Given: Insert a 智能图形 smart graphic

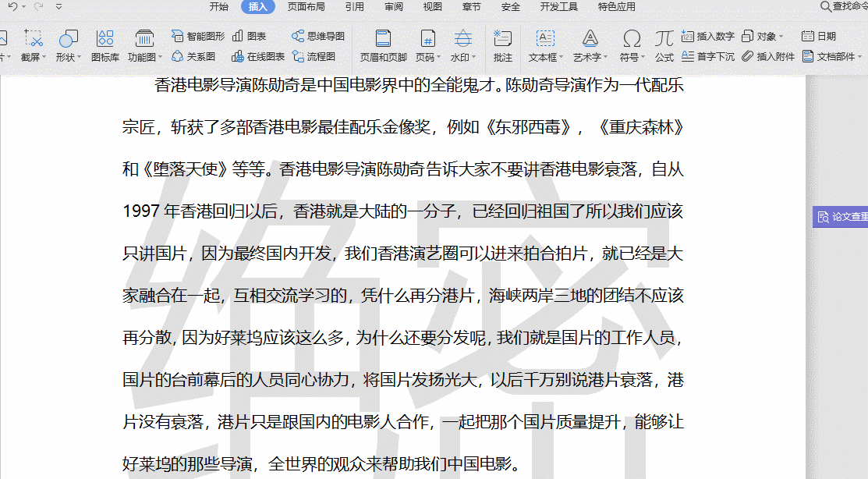Looking at the screenshot, I should pyautogui.click(x=197, y=36).
